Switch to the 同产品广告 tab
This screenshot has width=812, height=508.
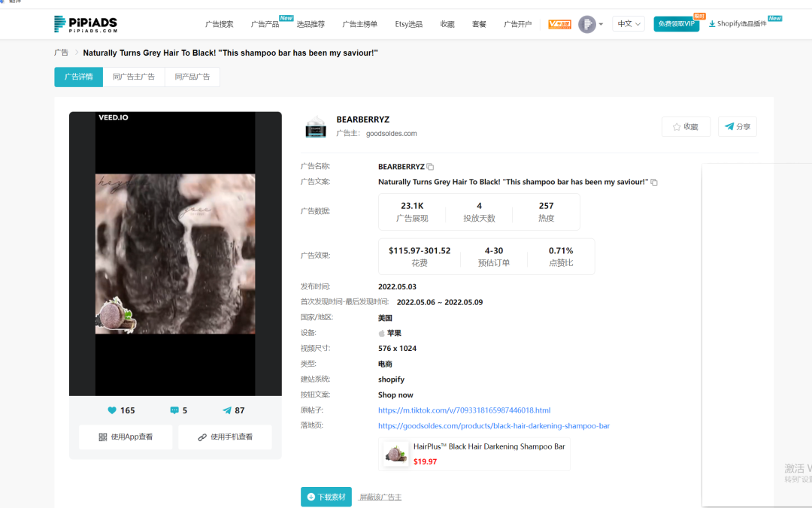tap(192, 77)
